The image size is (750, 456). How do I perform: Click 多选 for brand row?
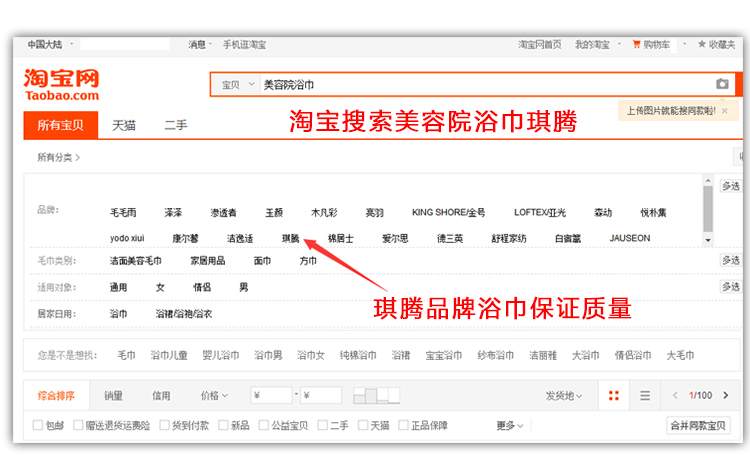pyautogui.click(x=730, y=186)
